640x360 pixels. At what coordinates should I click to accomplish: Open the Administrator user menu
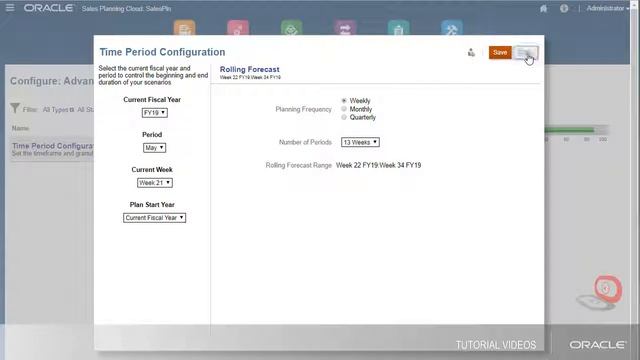(607, 8)
